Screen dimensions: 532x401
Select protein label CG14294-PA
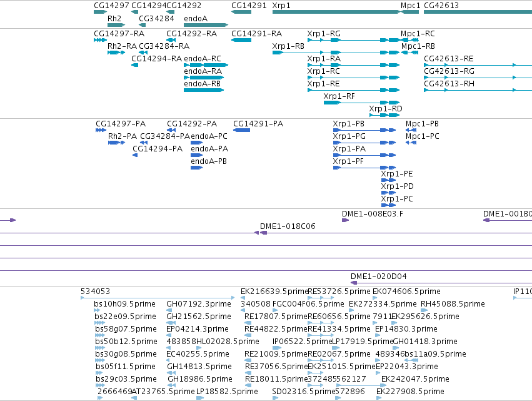[158, 150]
